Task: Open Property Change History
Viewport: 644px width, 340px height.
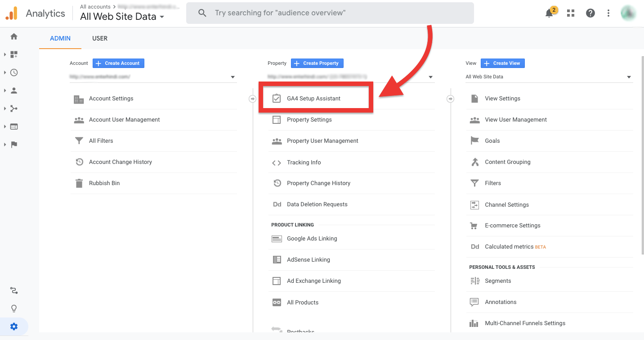Action: click(351, 183)
